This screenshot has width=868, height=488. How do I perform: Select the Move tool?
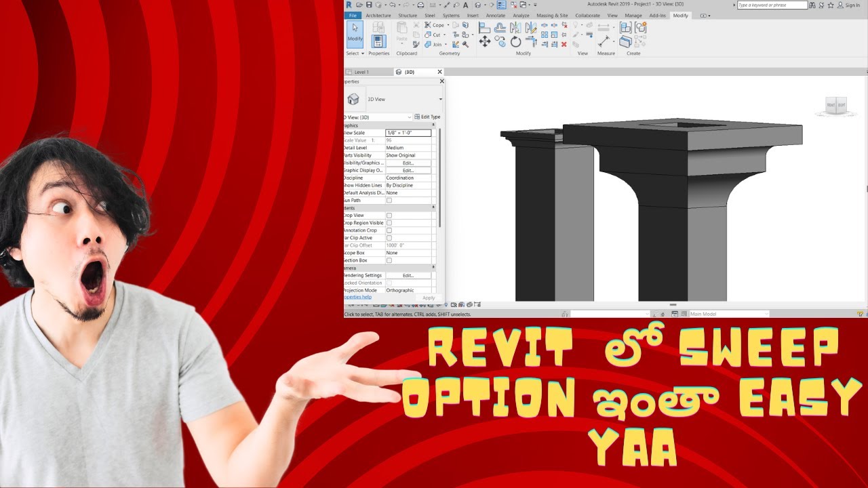click(484, 42)
